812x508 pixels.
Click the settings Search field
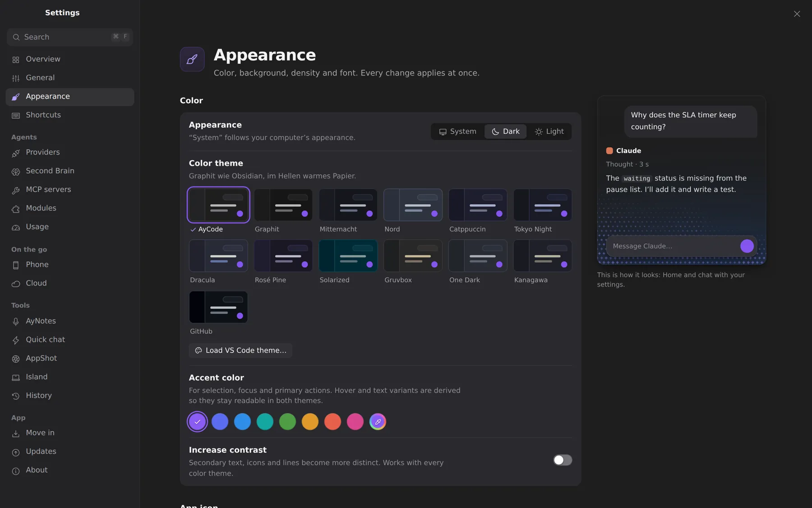point(70,37)
